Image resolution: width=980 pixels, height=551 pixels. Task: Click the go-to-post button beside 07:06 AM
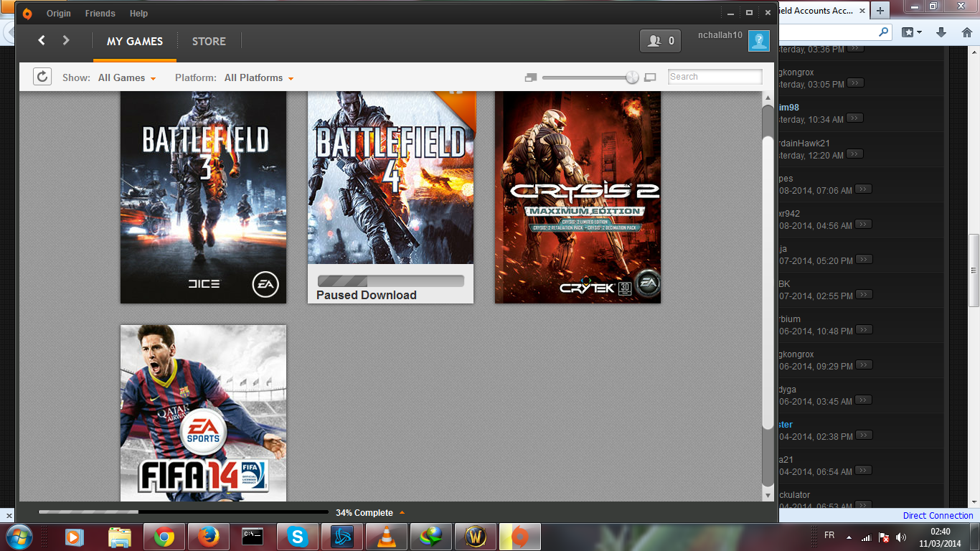(863, 189)
